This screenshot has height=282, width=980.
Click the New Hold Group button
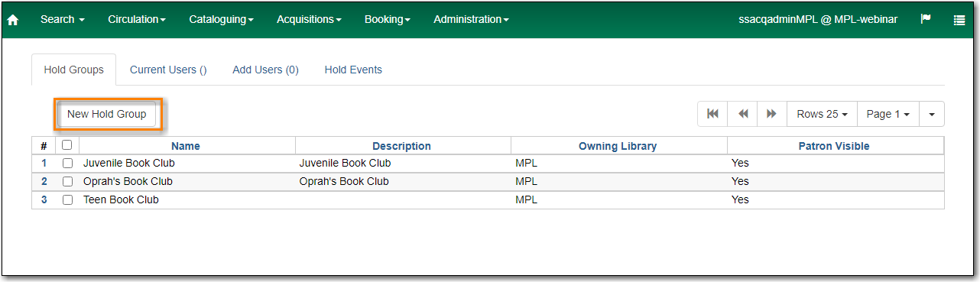point(107,114)
